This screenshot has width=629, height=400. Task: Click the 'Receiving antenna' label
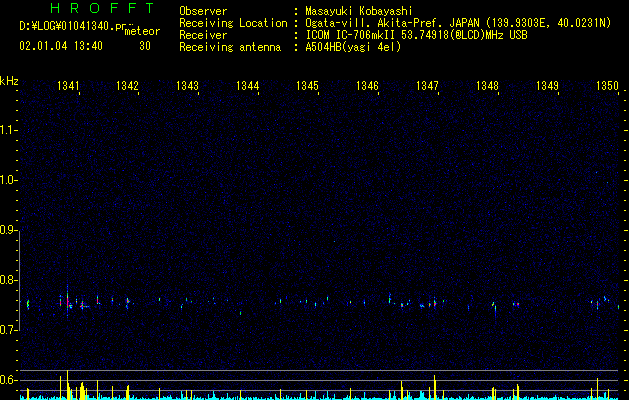click(230, 47)
